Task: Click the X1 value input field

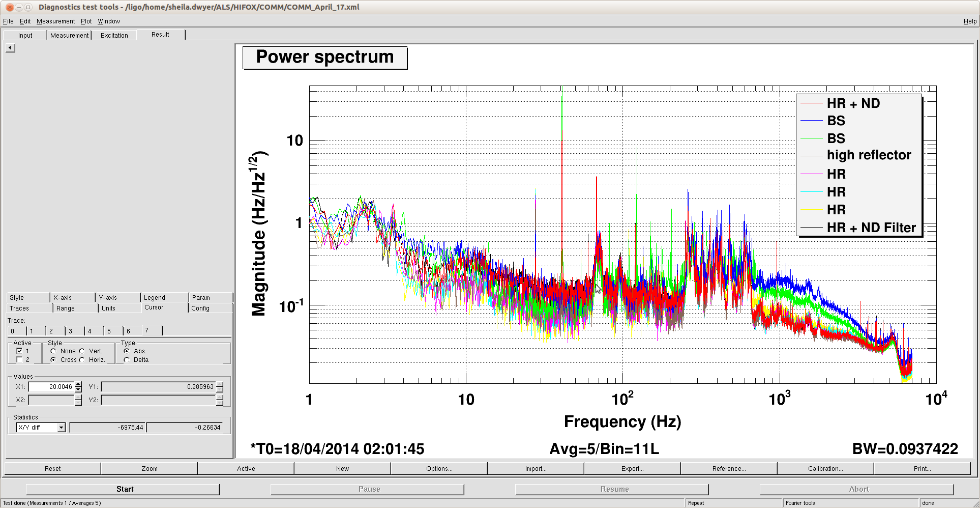Action: 52,387
